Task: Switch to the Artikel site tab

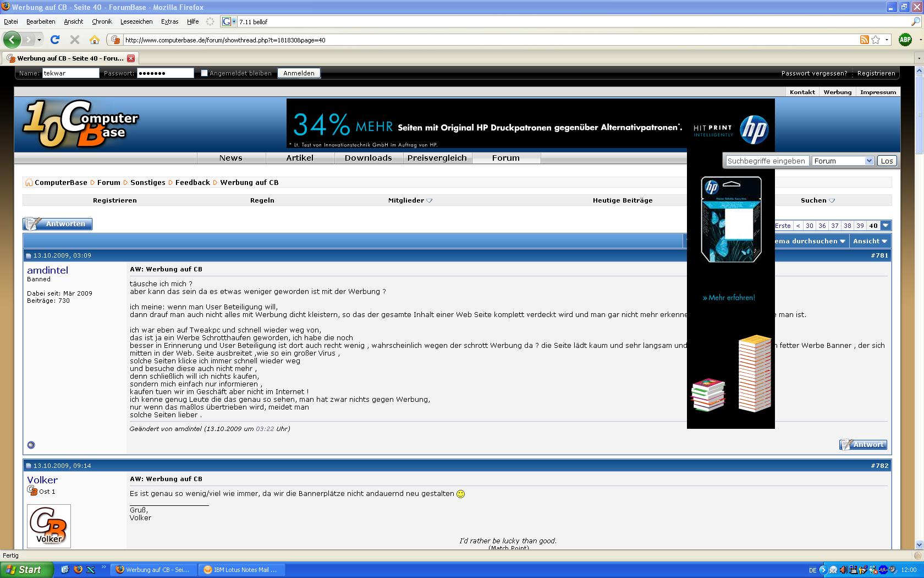Action: (x=300, y=158)
